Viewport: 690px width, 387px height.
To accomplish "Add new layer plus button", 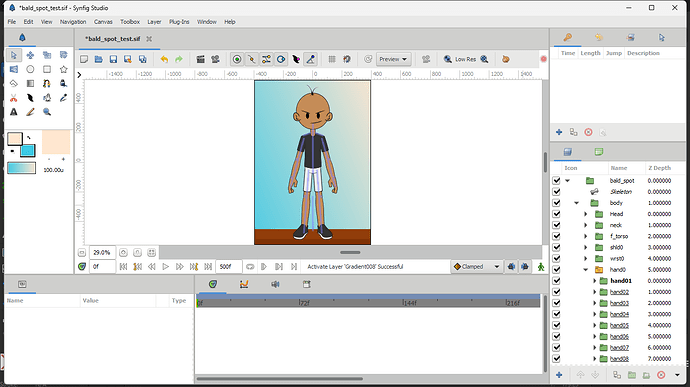I will click(x=559, y=375).
